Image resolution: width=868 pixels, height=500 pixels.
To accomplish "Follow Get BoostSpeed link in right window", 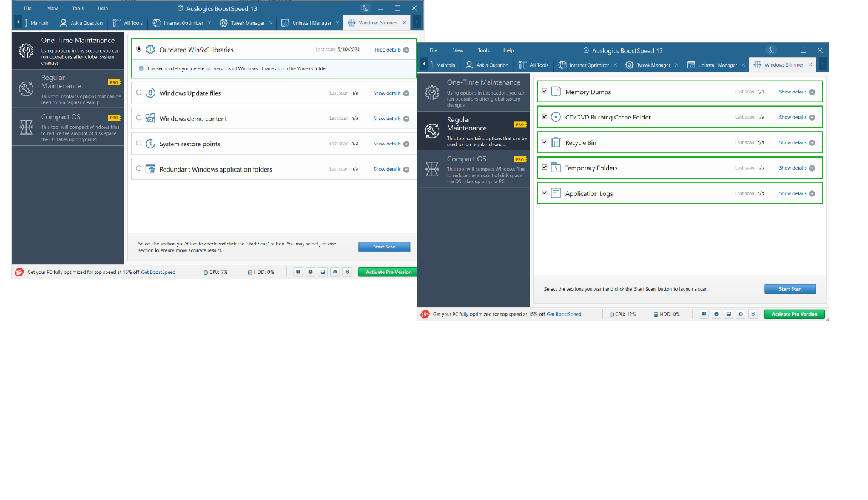I will 564,314.
